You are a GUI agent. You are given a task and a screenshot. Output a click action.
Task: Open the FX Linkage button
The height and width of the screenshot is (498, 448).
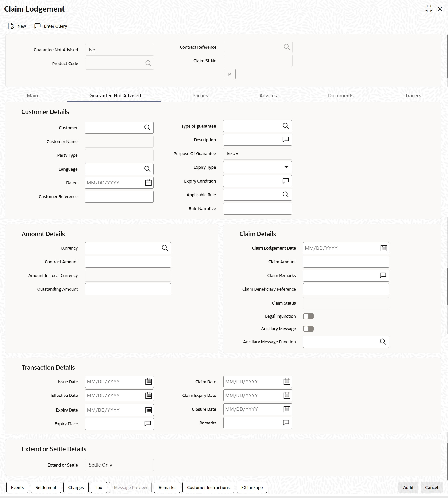pos(252,488)
